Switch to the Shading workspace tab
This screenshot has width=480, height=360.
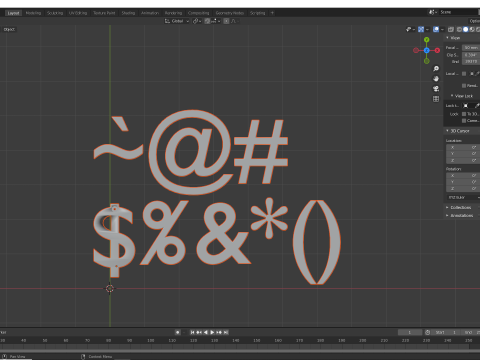point(128,13)
